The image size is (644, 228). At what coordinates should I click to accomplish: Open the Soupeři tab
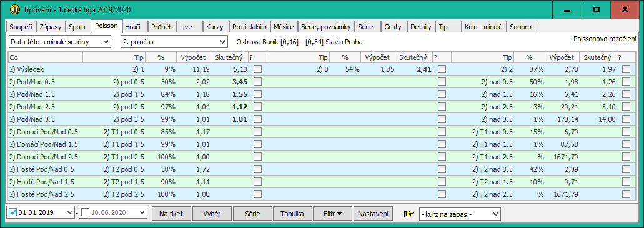(x=21, y=27)
